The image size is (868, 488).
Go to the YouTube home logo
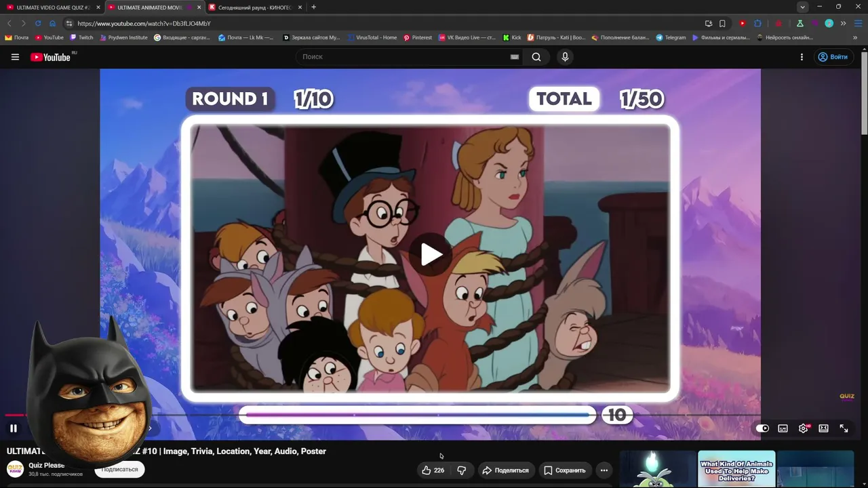point(51,57)
